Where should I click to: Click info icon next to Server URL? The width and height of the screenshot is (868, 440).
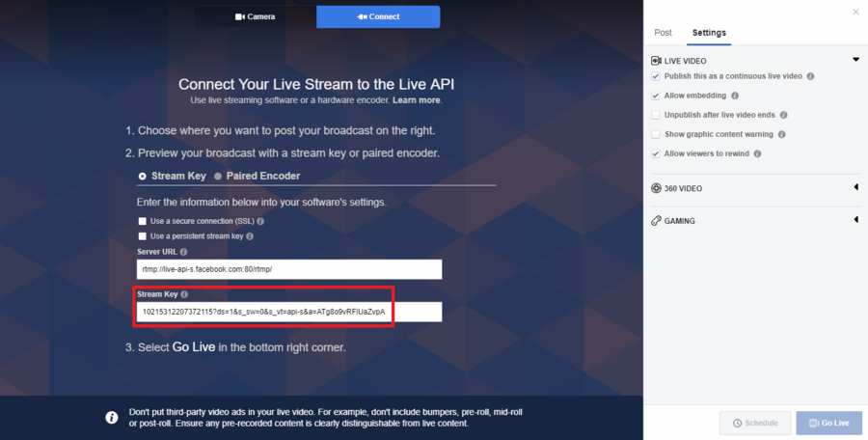pyautogui.click(x=184, y=252)
